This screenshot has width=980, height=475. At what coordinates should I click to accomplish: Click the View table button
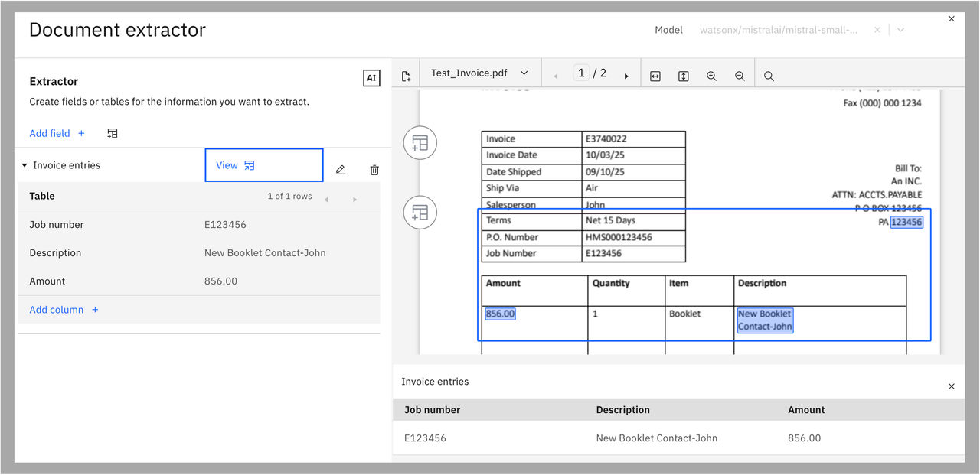pos(264,165)
